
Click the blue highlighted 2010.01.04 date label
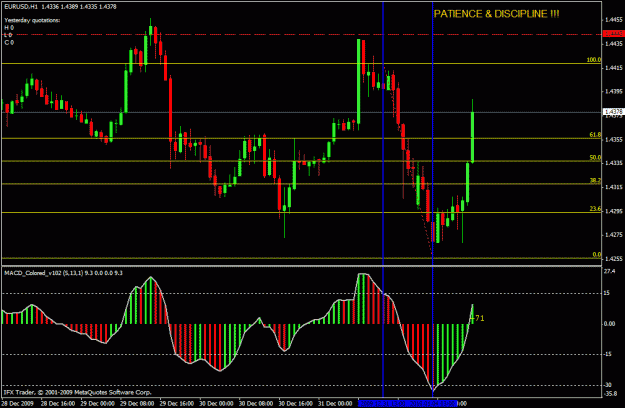[x=433, y=404]
